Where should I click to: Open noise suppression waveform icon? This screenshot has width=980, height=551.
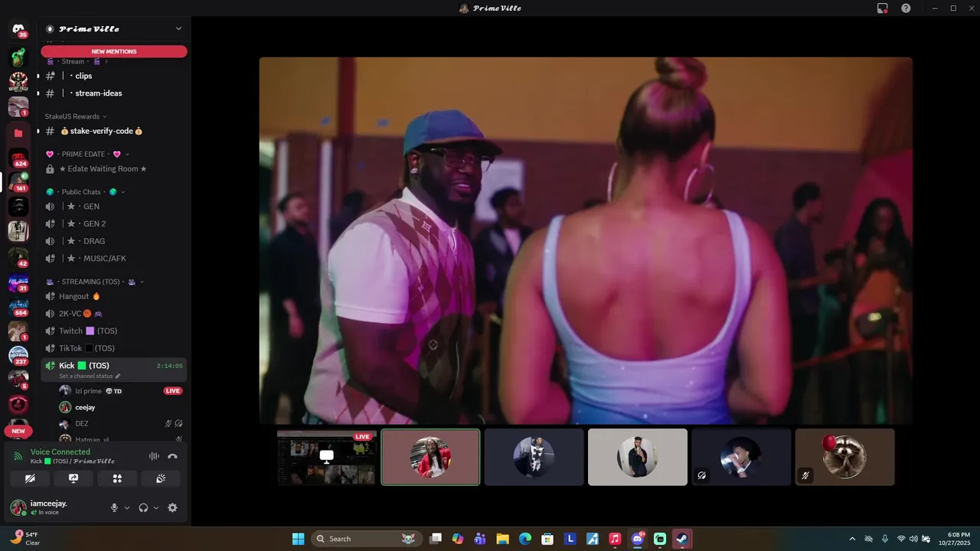(154, 456)
